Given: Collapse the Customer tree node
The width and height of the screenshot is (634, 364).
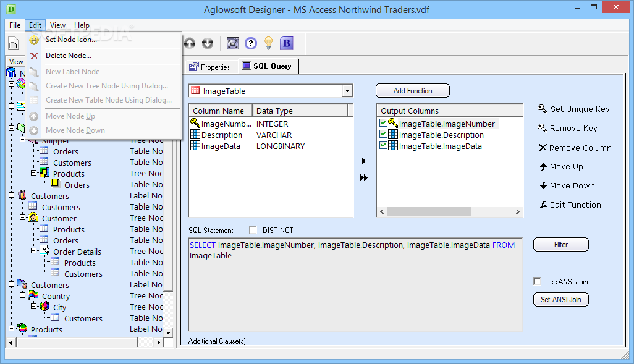Looking at the screenshot, I should (x=23, y=218).
